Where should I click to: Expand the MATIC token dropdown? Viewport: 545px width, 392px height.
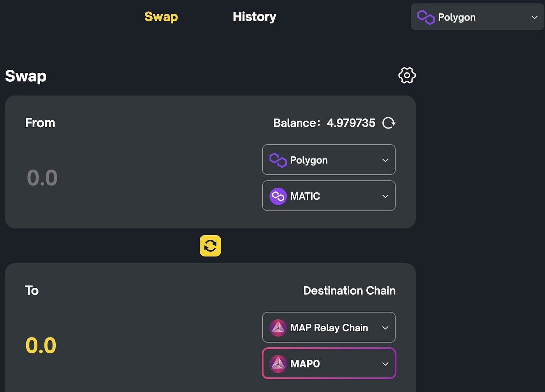[385, 196]
